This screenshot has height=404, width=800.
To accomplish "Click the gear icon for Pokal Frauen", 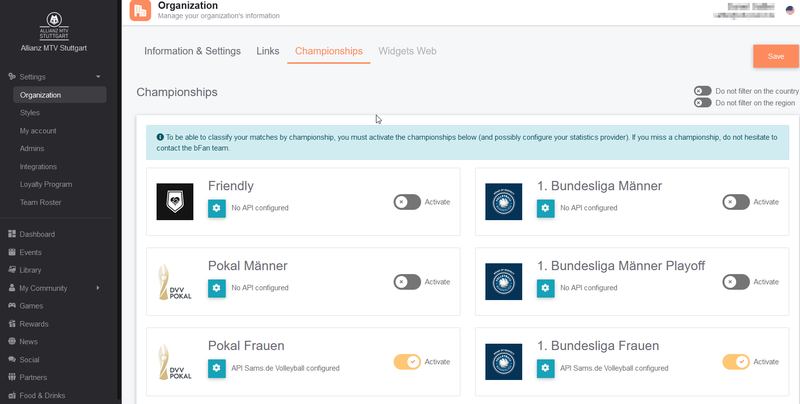I will 217,368.
